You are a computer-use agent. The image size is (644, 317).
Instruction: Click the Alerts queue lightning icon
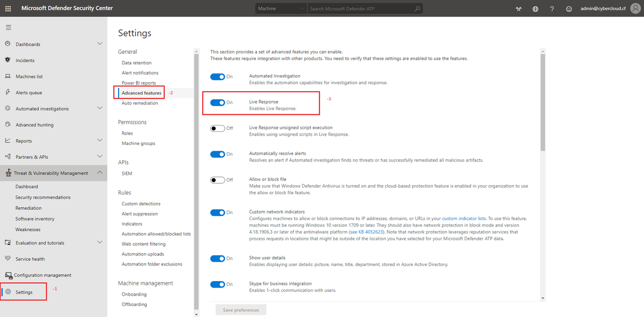pos(8,92)
